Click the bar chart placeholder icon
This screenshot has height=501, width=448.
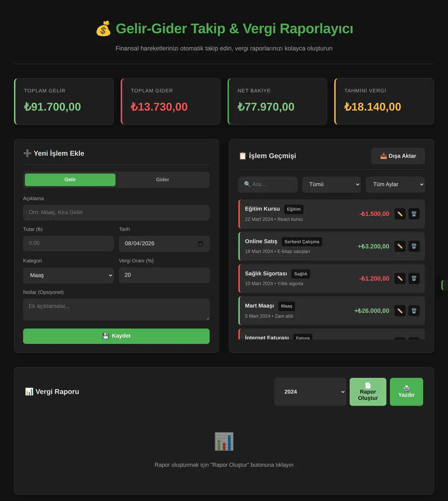pyautogui.click(x=224, y=442)
